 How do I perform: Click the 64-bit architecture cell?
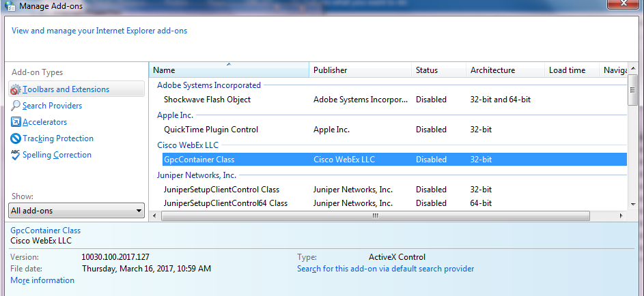point(481,203)
